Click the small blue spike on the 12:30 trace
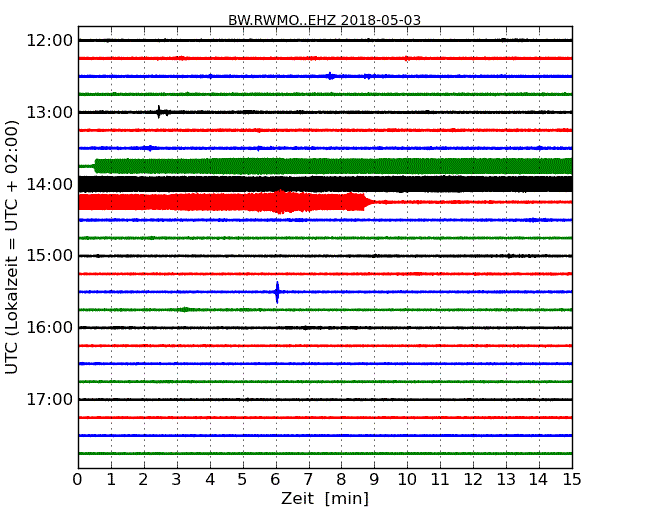 pyautogui.click(x=330, y=76)
